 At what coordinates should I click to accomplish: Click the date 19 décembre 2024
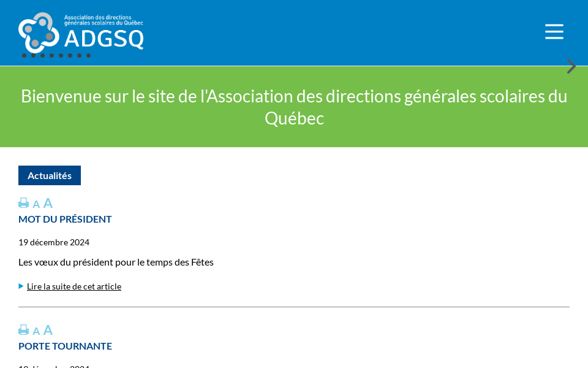(54, 242)
